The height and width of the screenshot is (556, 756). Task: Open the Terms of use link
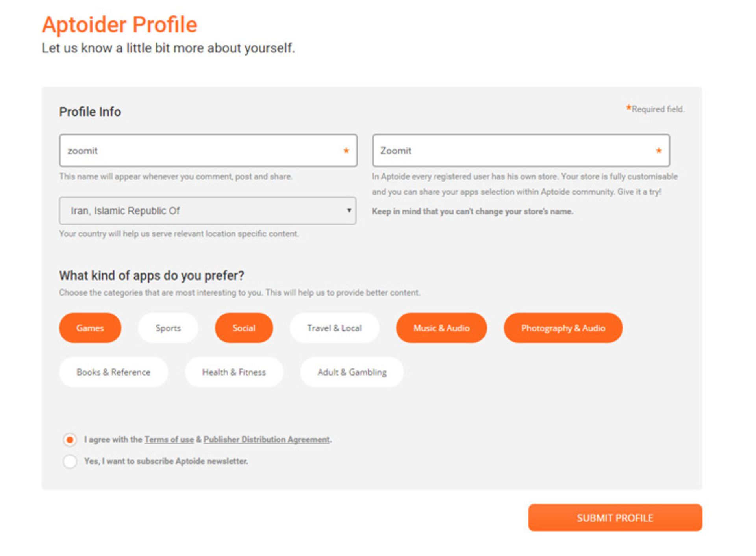point(169,439)
